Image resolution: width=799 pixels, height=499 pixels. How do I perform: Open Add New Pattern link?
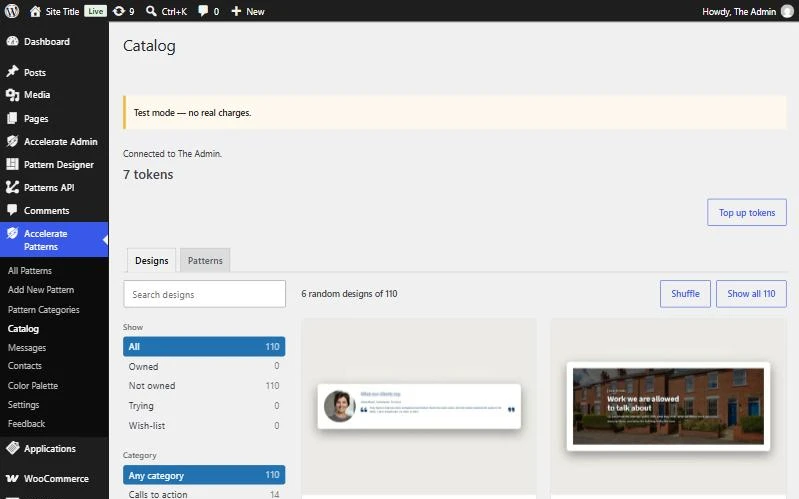pos(41,290)
